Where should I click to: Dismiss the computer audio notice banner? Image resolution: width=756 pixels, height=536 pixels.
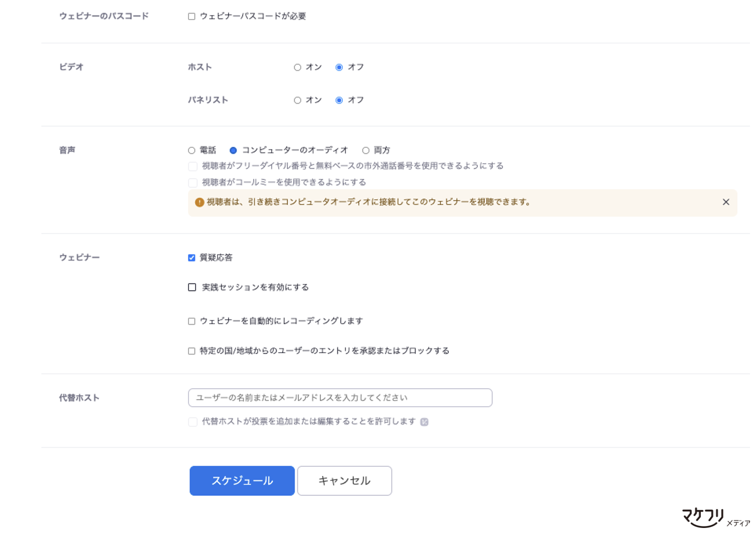[726, 202]
